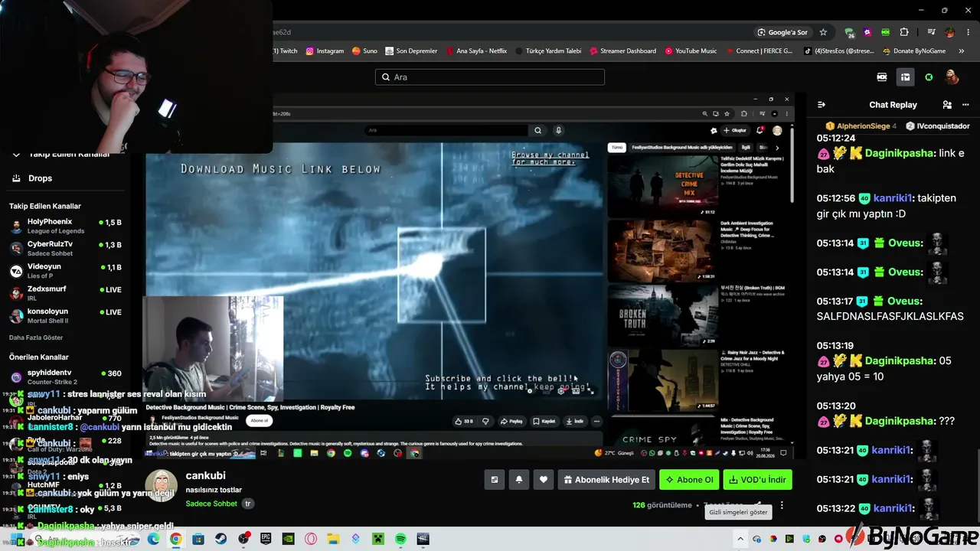Open the Sadece Sohbet category link

(211, 504)
